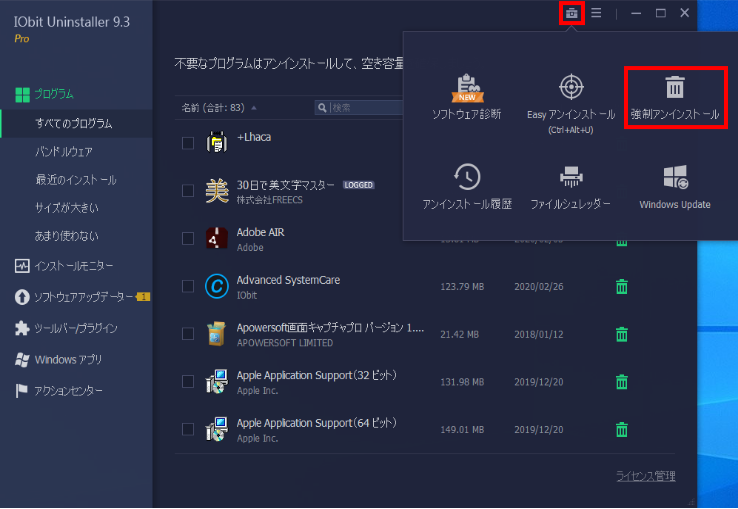
Task: Open ファイルシュレッダー tool
Action: click(571, 187)
